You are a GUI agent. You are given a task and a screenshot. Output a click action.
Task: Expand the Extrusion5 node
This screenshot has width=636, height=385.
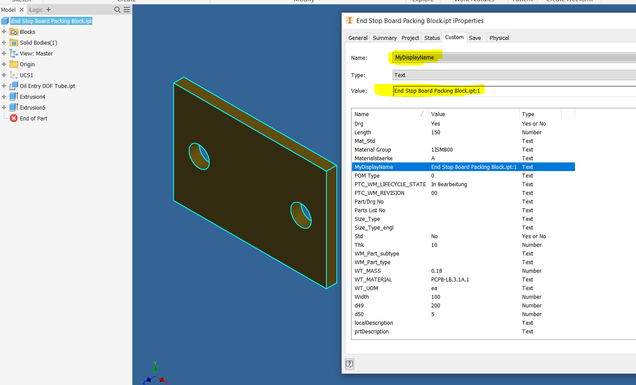tap(4, 108)
